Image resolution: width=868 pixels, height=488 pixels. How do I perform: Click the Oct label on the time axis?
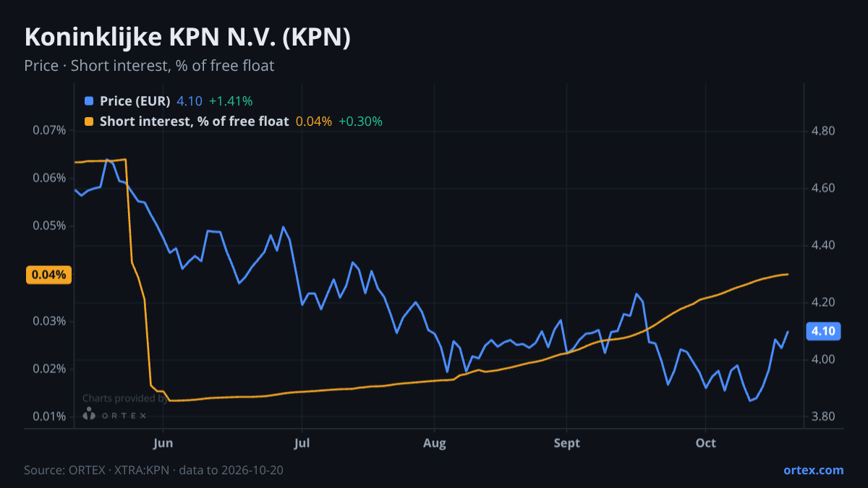point(706,443)
